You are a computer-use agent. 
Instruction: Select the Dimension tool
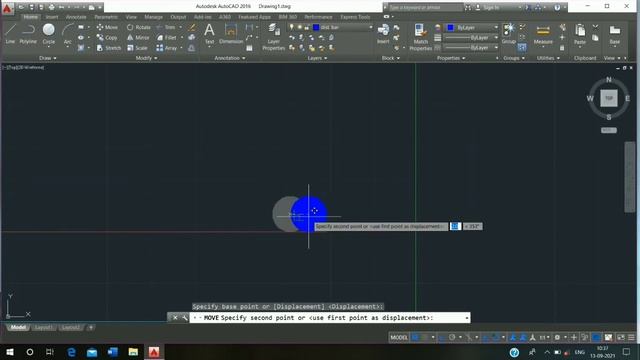coord(231,33)
